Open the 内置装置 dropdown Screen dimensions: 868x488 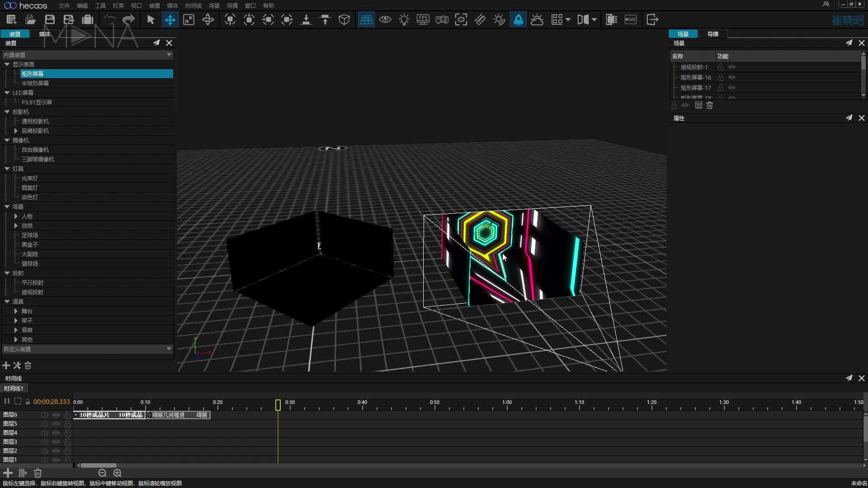click(87, 55)
